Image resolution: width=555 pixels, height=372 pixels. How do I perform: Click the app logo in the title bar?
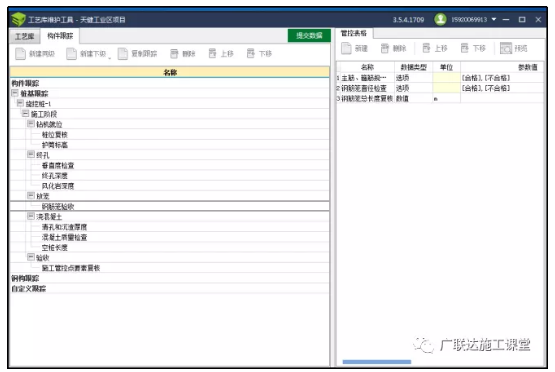(18, 19)
